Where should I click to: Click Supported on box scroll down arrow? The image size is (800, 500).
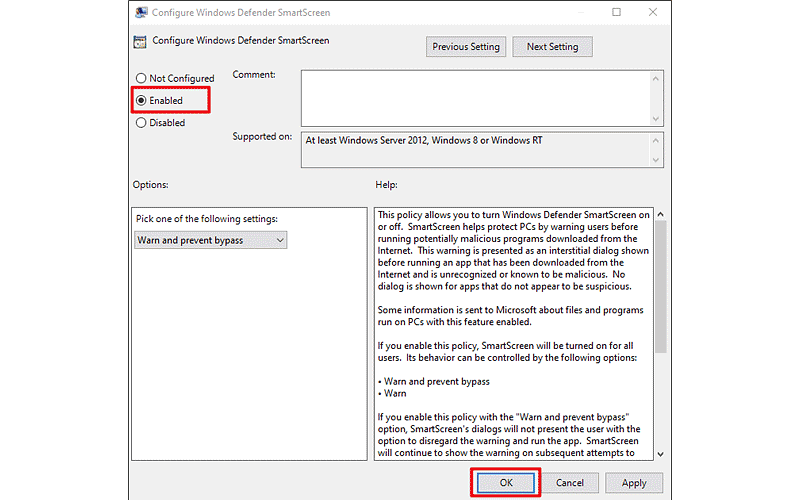(656, 160)
